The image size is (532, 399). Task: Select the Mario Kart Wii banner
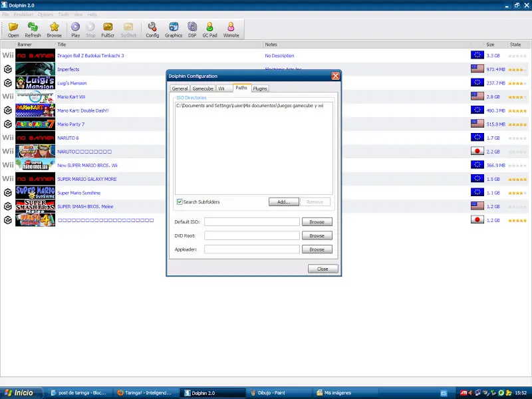point(35,96)
